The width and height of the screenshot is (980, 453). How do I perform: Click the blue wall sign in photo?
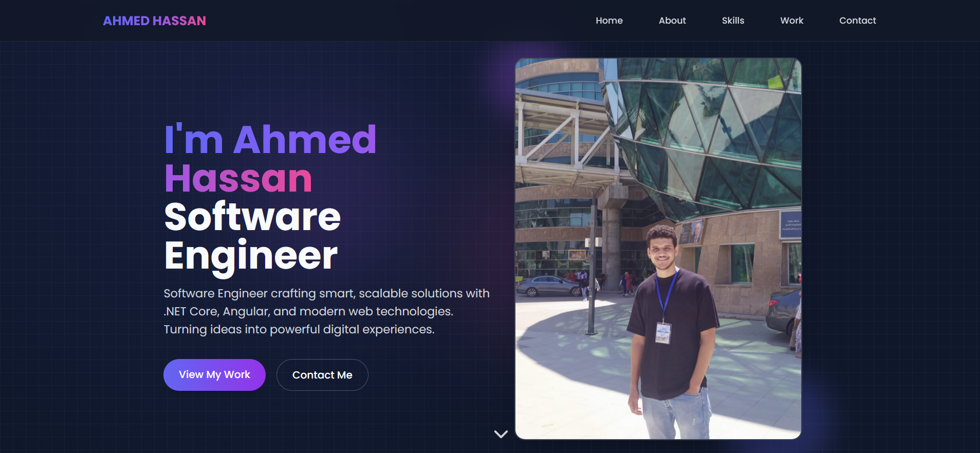click(790, 224)
